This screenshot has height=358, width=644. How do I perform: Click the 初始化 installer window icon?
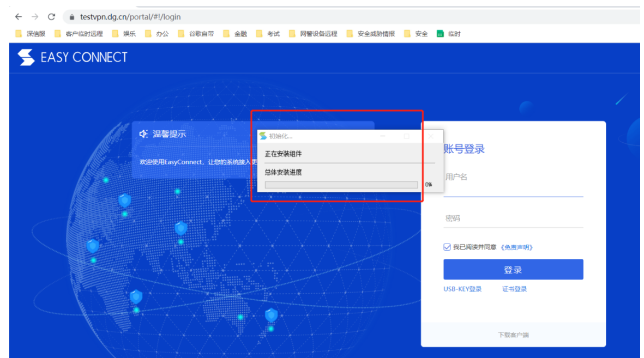pyautogui.click(x=263, y=136)
